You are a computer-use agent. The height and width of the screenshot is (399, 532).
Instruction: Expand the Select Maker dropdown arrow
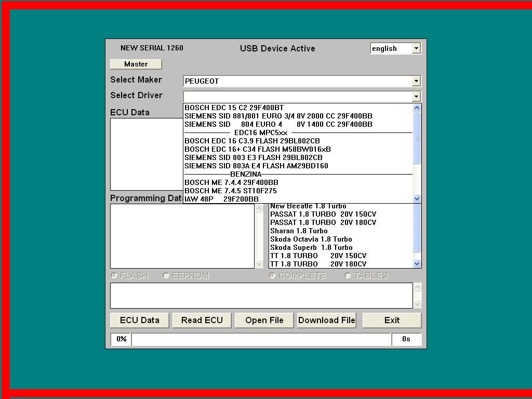(x=416, y=81)
